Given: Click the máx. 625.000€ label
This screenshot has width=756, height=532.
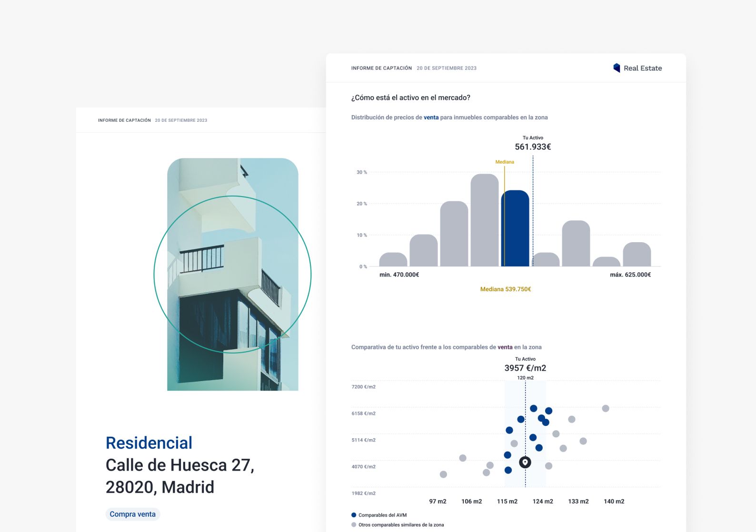Looking at the screenshot, I should pos(630,275).
